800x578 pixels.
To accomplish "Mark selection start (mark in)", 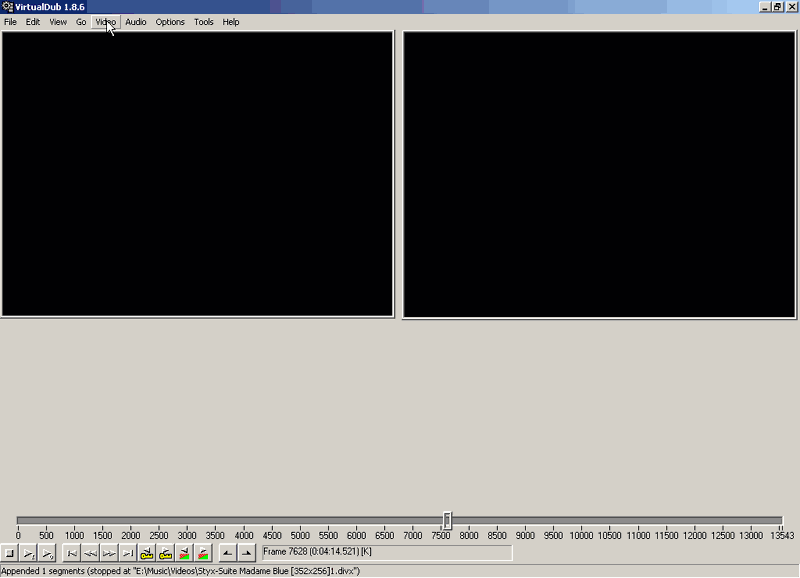I will click(228, 553).
